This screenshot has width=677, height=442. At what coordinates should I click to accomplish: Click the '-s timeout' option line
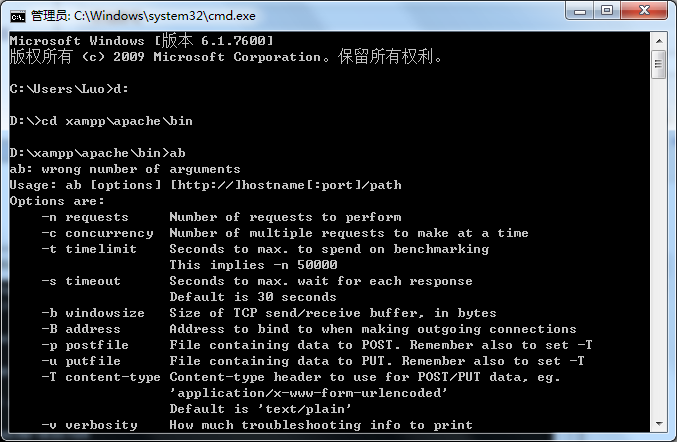(257, 281)
